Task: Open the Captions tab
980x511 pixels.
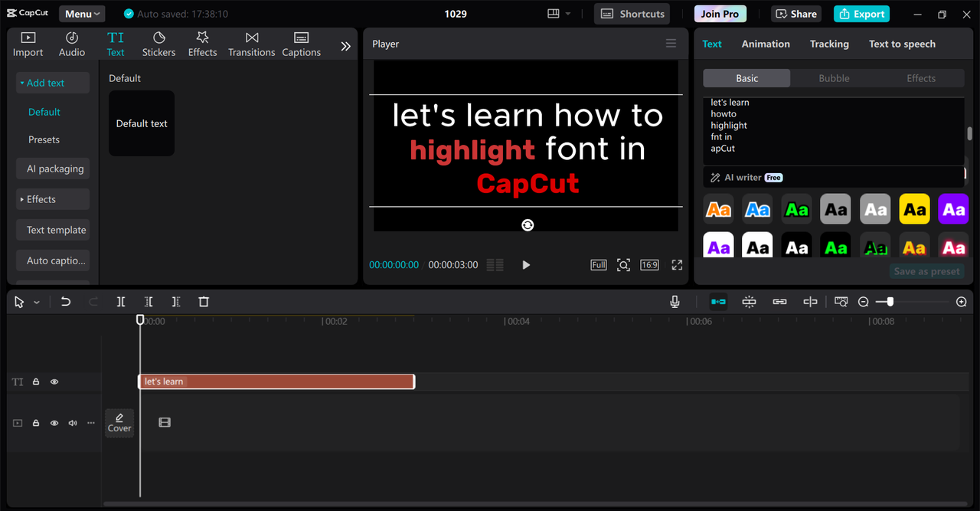Action: click(301, 44)
